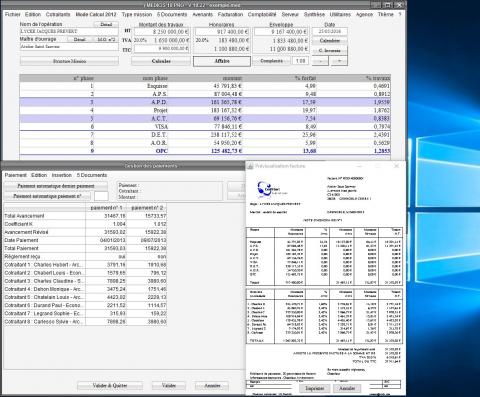Image resolution: width=480 pixels, height=397 pixels.
Task: Select the A.P.D. phase row
Action: pyautogui.click(x=205, y=102)
